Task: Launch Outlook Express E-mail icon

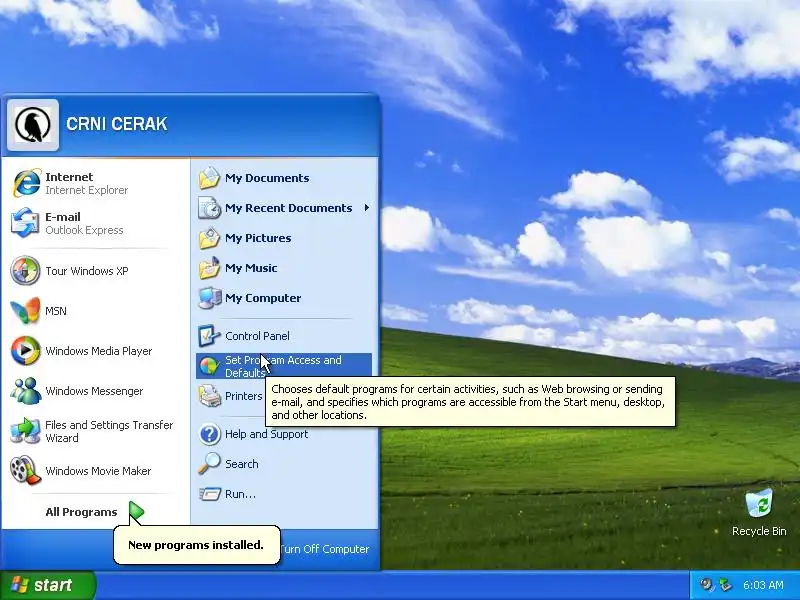Action: pyautogui.click(x=26, y=223)
